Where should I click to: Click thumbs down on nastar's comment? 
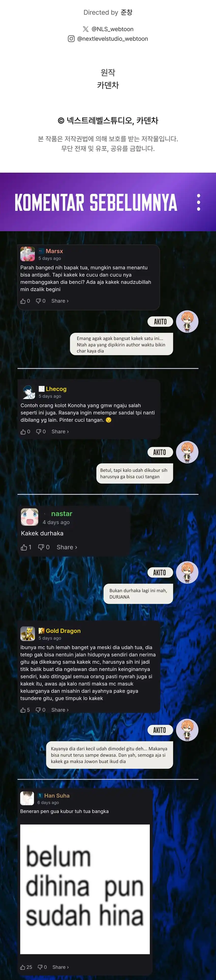point(41,547)
